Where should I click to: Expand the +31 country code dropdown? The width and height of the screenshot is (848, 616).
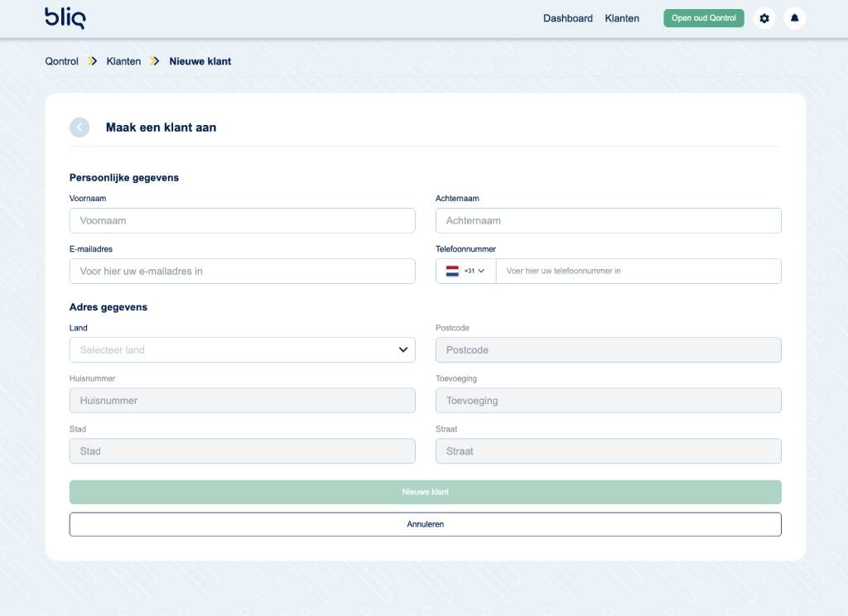(475, 271)
